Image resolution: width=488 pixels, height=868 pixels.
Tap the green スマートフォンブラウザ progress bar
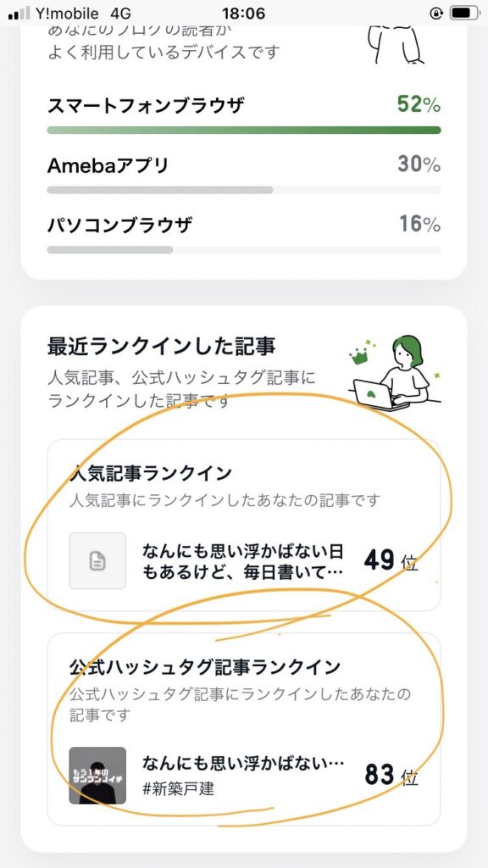(x=244, y=130)
